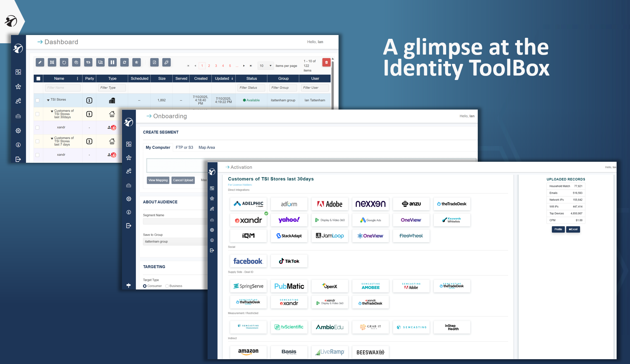Check the Customers of TSI Stores last 7 days checkbox
This screenshot has width=630, height=364.
pos(37,141)
